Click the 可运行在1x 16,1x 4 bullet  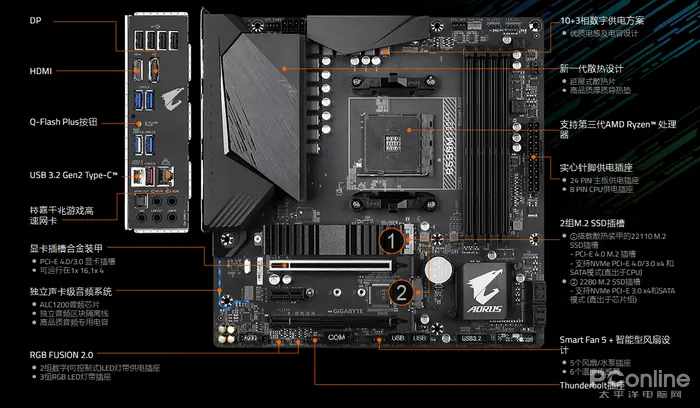[72, 271]
